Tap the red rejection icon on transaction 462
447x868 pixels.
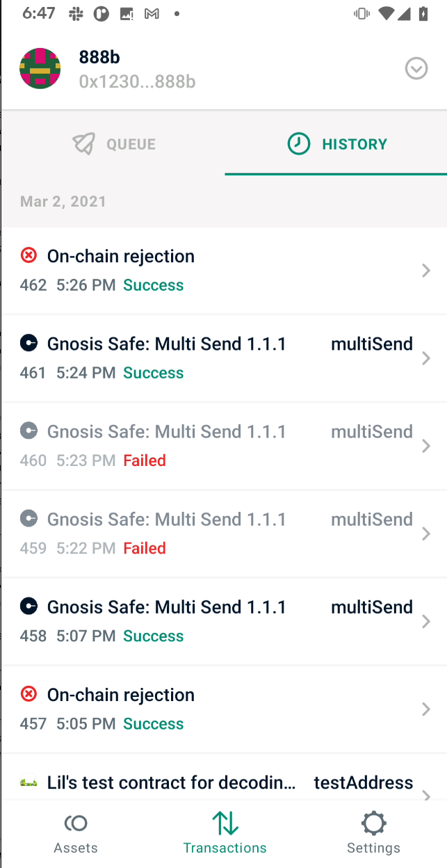[x=28, y=255]
